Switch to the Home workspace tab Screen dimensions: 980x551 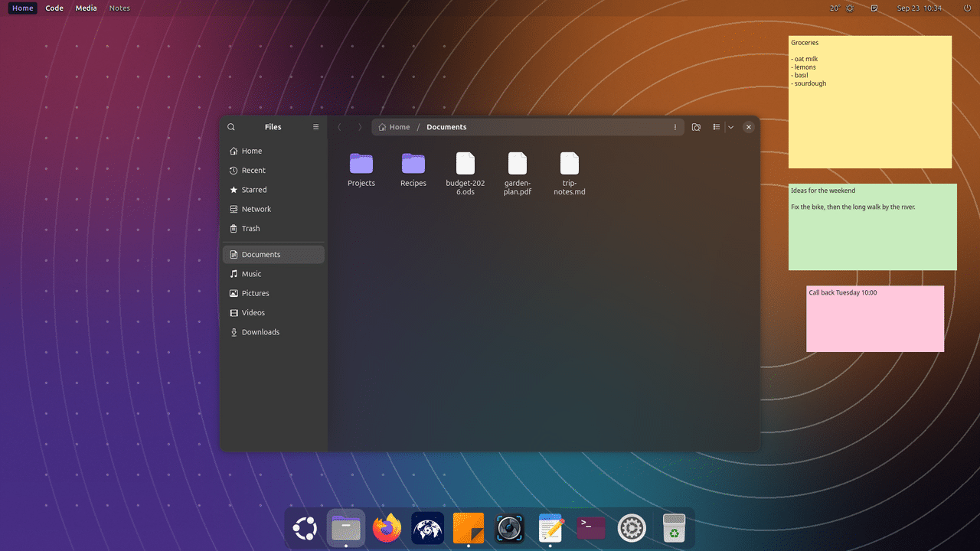point(23,8)
